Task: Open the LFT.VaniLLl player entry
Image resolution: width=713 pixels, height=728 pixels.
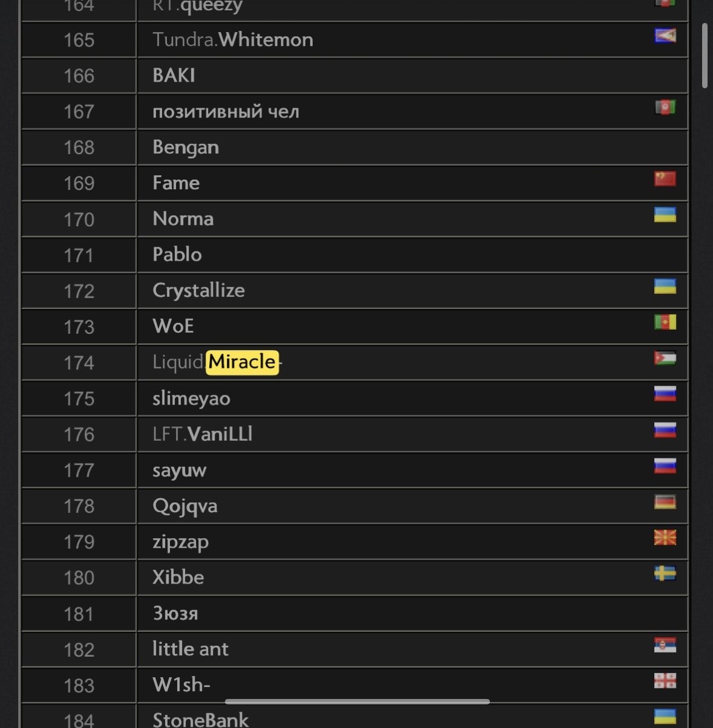Action: click(203, 434)
